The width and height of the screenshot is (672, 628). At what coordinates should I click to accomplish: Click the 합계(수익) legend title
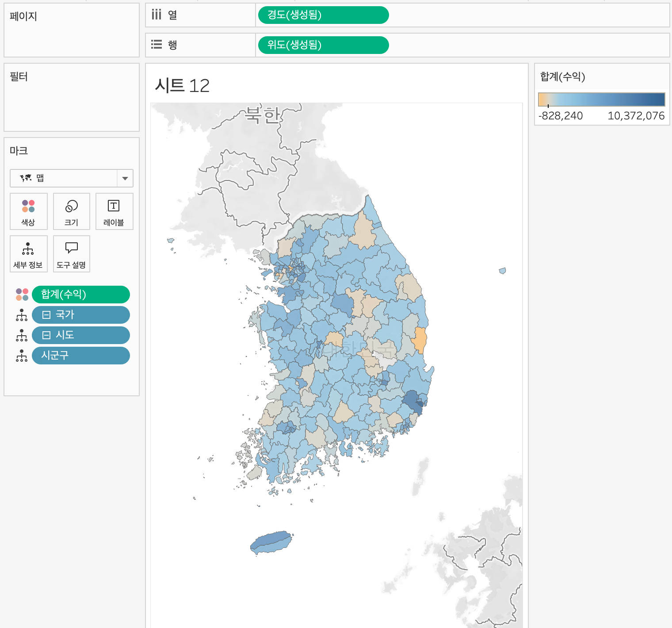click(x=563, y=77)
